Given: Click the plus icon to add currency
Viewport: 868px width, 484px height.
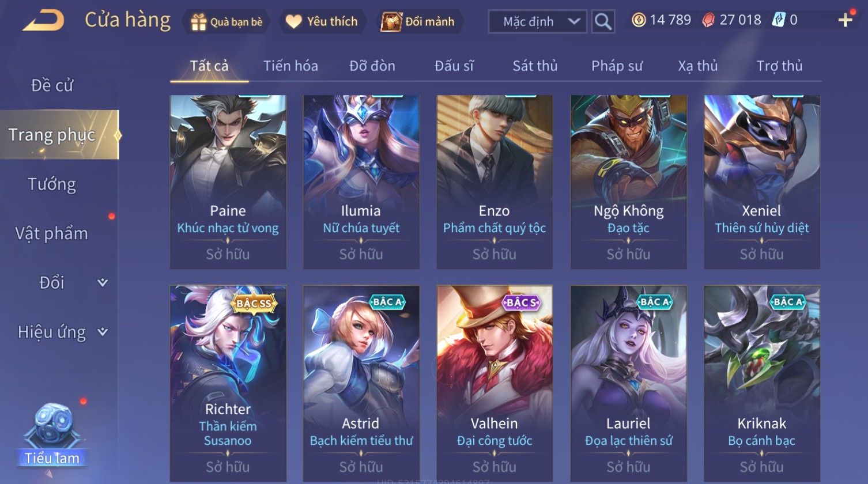Looking at the screenshot, I should click(845, 21).
